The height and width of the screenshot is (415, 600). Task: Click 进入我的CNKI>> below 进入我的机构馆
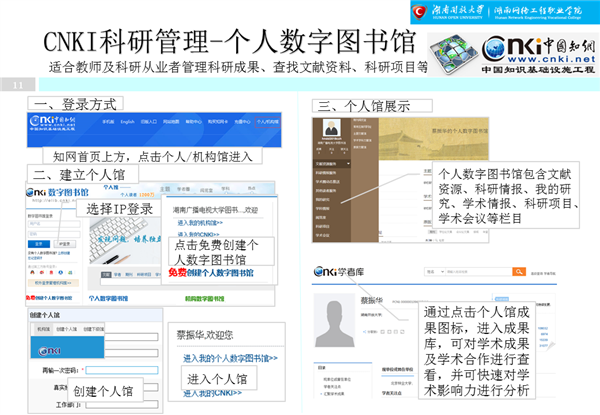[198, 234]
